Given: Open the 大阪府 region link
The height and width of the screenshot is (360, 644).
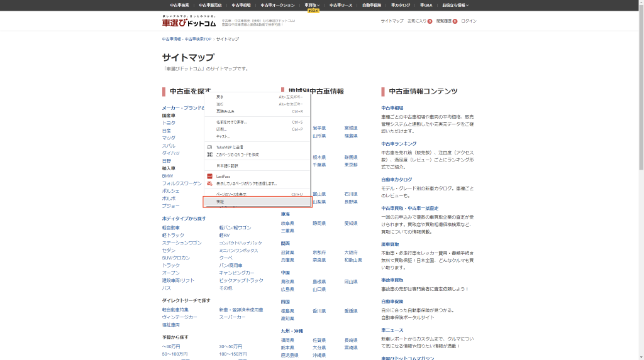Looking at the screenshot, I should click(351, 253).
